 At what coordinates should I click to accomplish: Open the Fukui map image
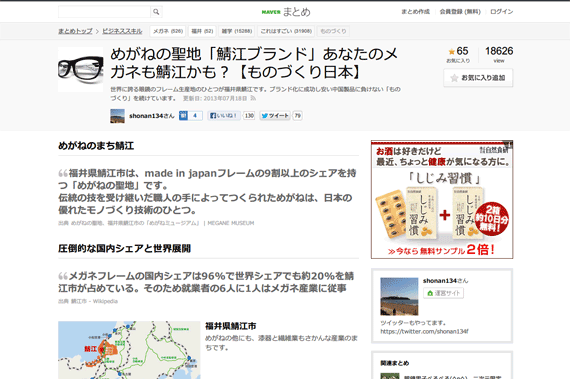click(x=129, y=350)
